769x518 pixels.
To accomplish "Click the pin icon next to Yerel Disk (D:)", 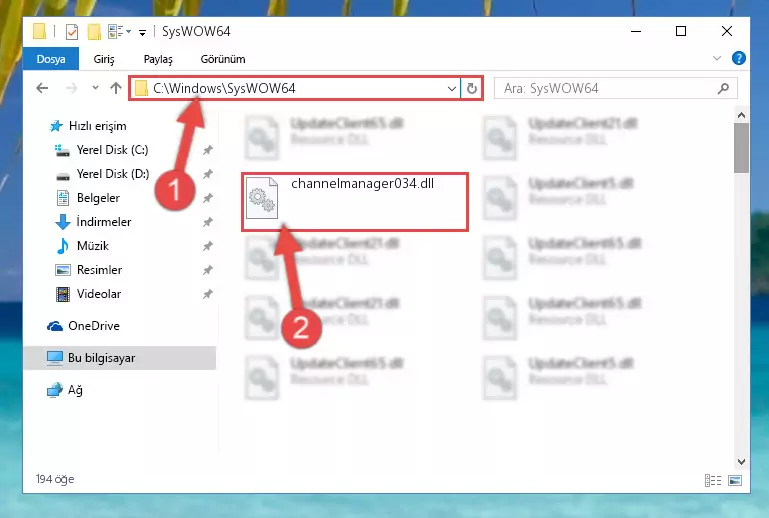I will click(x=208, y=174).
